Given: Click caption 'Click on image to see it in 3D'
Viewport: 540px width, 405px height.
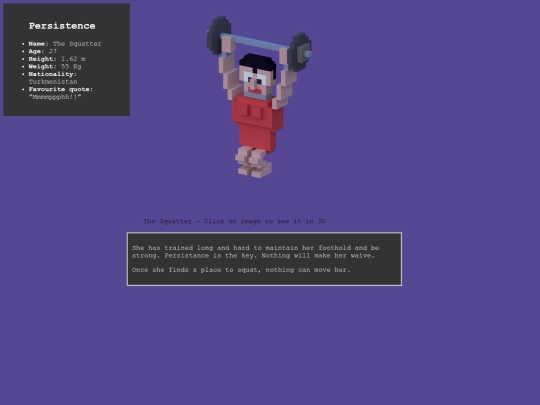Looking at the screenshot, I should (264, 221).
